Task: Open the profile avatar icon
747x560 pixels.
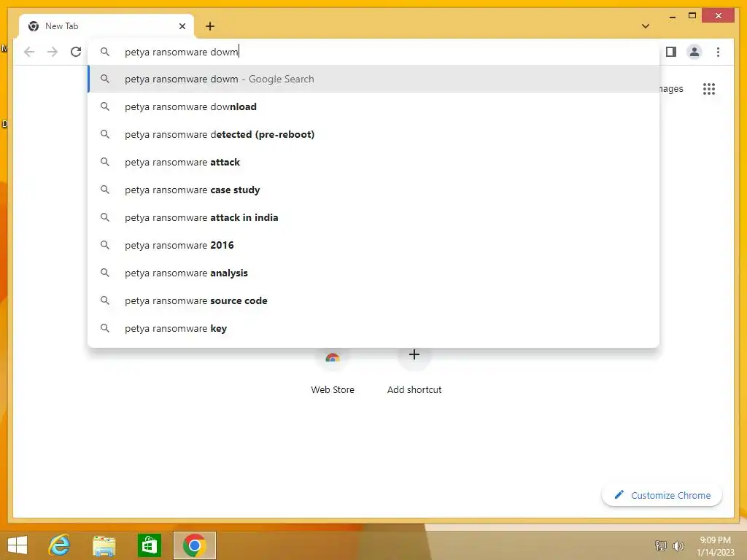Action: 694,52
